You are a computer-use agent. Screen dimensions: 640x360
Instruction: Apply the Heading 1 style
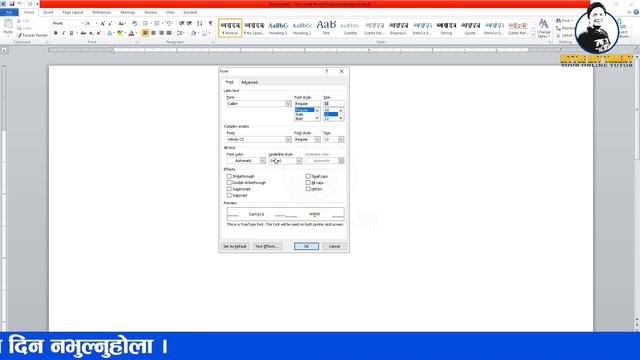278,28
